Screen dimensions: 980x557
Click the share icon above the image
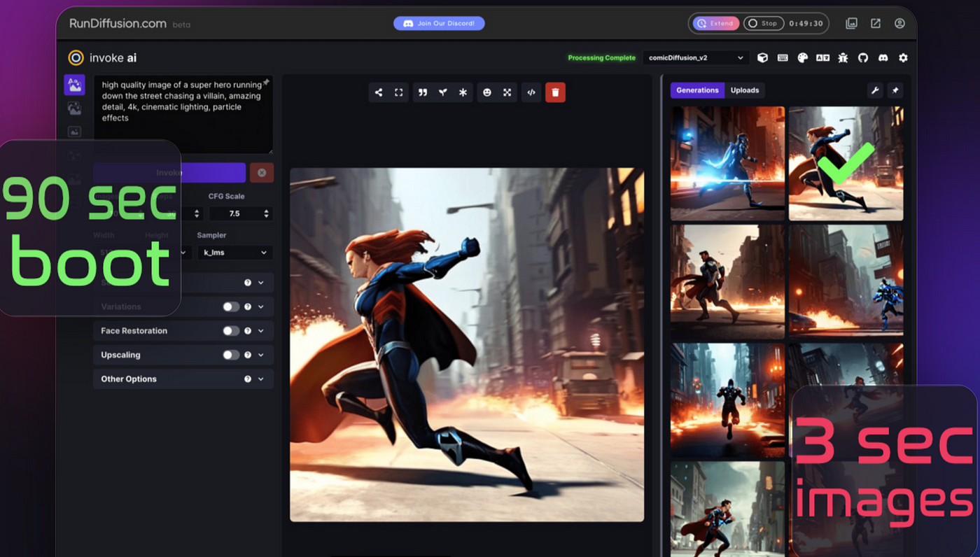point(379,92)
